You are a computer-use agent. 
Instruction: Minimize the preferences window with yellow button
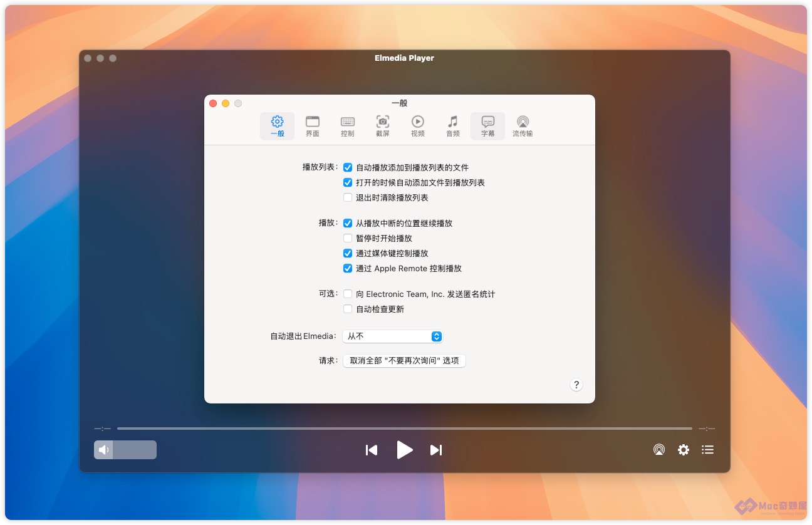(x=226, y=103)
